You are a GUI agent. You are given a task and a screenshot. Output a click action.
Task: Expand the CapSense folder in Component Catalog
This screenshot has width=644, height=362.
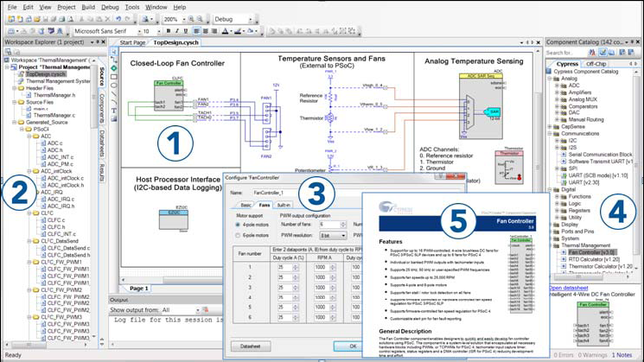click(x=550, y=127)
